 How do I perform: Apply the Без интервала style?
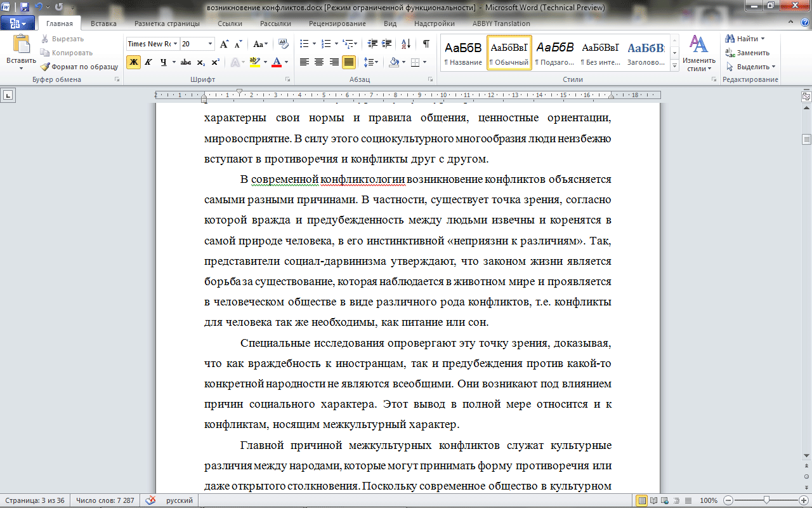pos(600,52)
